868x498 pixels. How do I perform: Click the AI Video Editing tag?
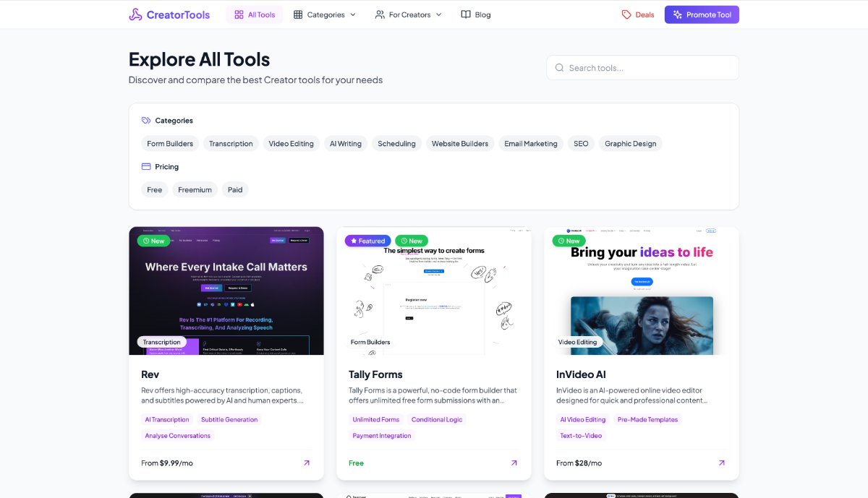click(x=583, y=419)
